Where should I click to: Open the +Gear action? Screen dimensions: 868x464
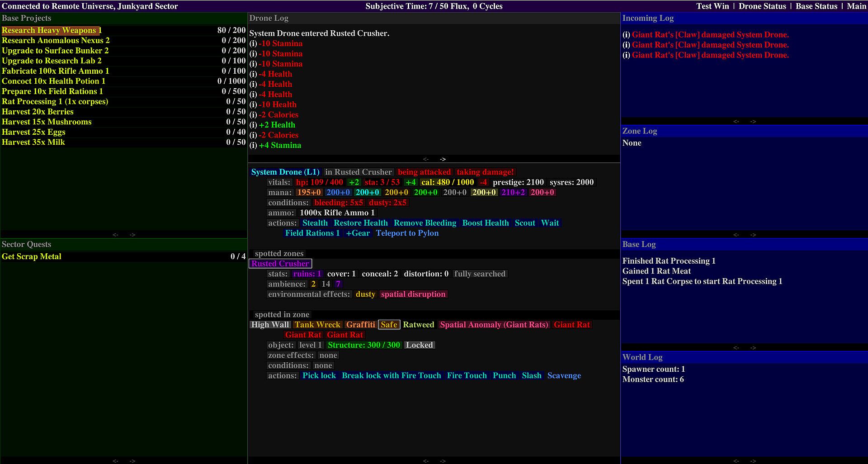click(357, 233)
